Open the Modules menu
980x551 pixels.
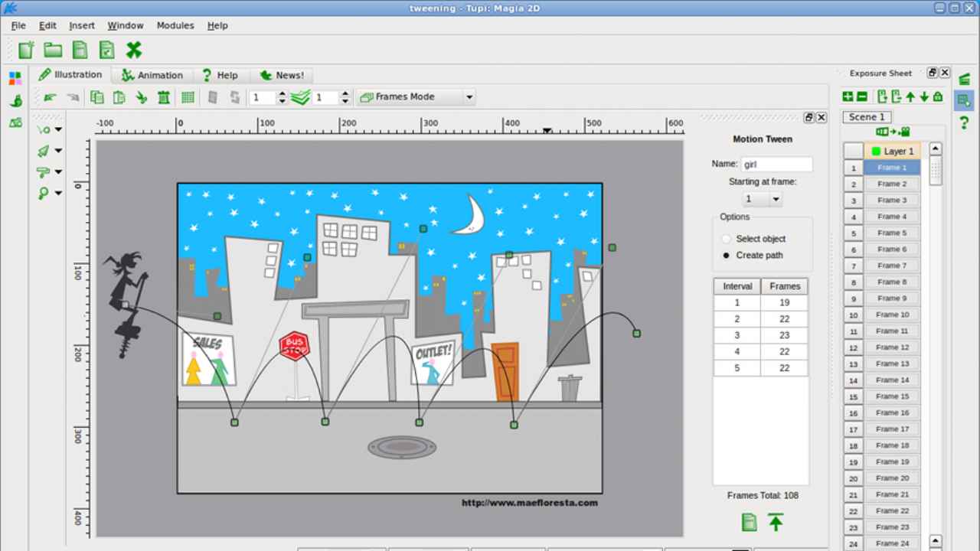175,25
